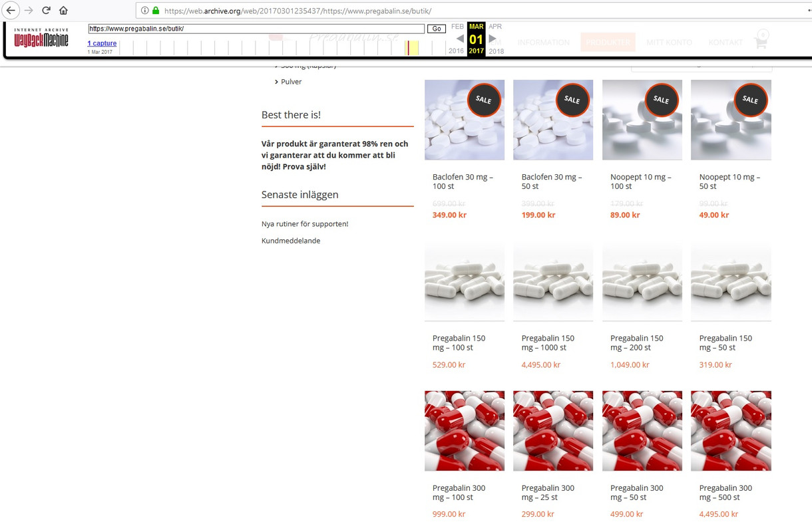Click the Baclofen 30 mg – 100 st title
This screenshot has width=812, height=532.
pyautogui.click(x=463, y=182)
